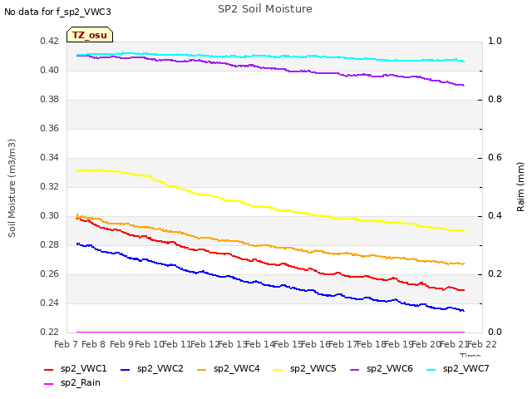
Task: Click the Feb 22 x-axis tick label
Action: click(x=482, y=344)
